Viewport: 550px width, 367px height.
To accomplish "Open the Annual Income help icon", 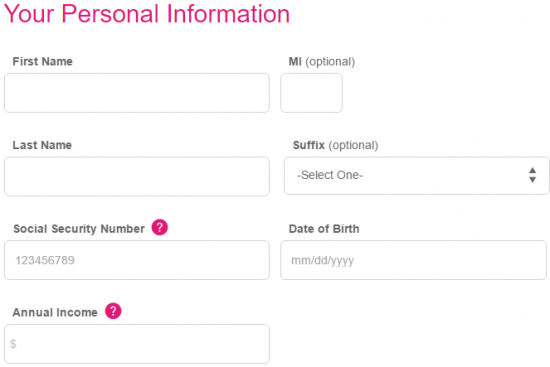I will tap(113, 311).
